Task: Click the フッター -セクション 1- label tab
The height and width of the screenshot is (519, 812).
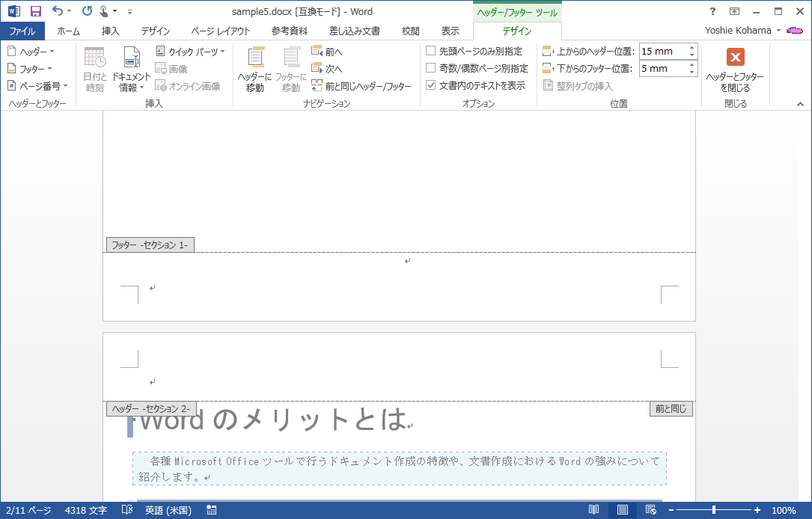Action: 150,245
